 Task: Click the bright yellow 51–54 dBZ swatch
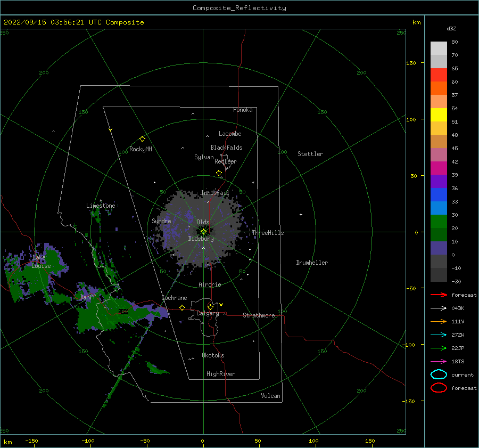439,115
